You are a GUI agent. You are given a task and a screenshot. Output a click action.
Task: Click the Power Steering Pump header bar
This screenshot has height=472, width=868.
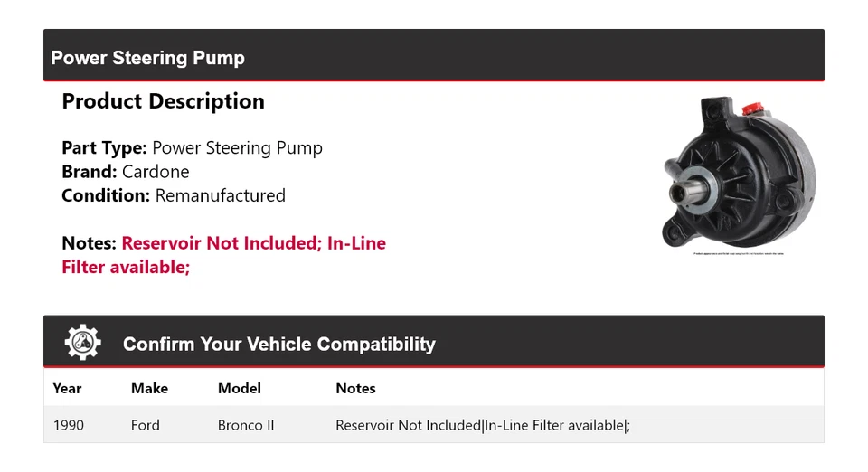(434, 58)
